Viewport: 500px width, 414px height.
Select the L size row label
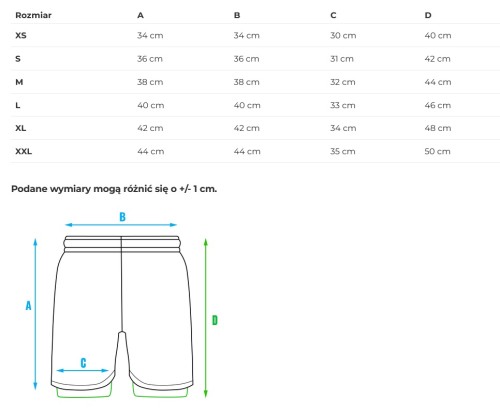18,105
